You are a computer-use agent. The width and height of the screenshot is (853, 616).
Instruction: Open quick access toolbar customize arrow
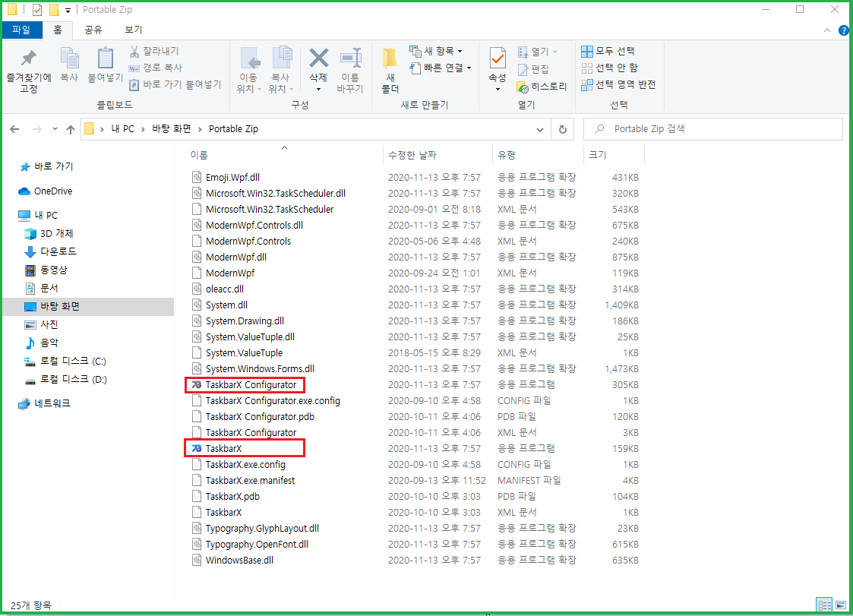(68, 10)
